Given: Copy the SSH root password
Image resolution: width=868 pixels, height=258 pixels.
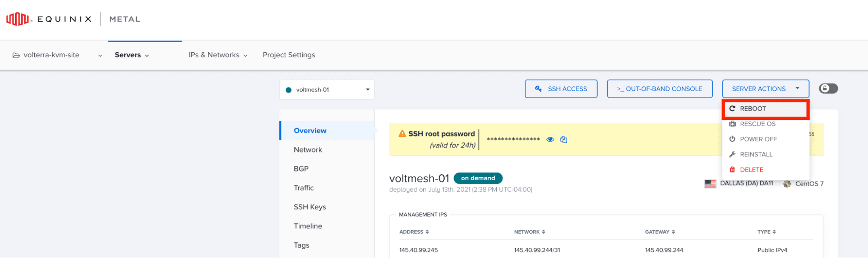Looking at the screenshot, I should click(x=564, y=139).
